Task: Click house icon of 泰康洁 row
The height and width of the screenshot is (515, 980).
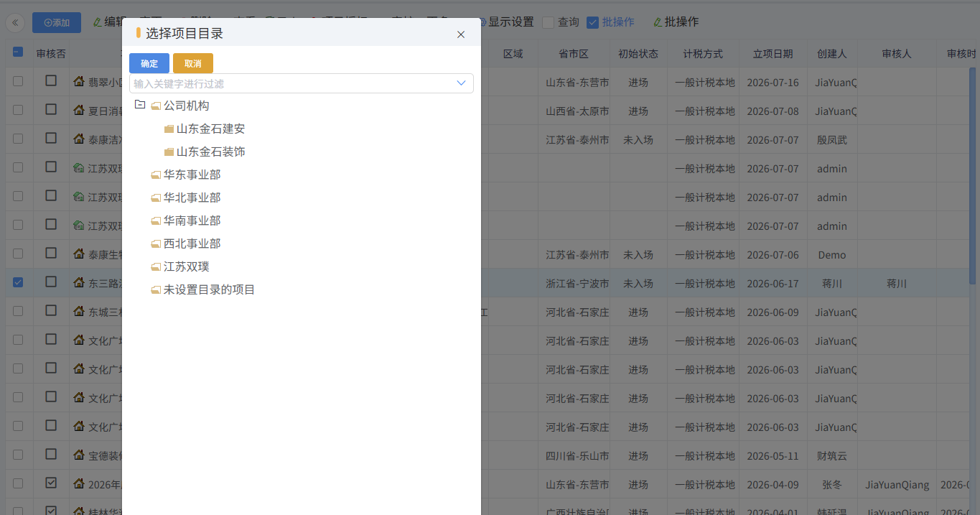Action: click(79, 139)
